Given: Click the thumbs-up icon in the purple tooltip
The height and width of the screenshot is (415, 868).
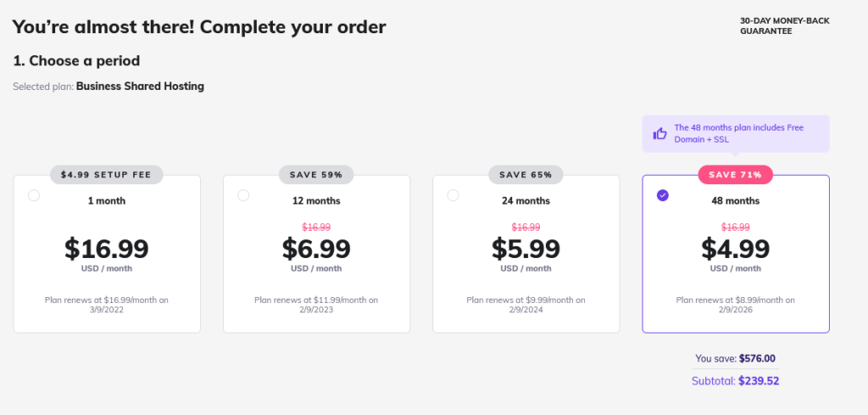Looking at the screenshot, I should (659, 133).
